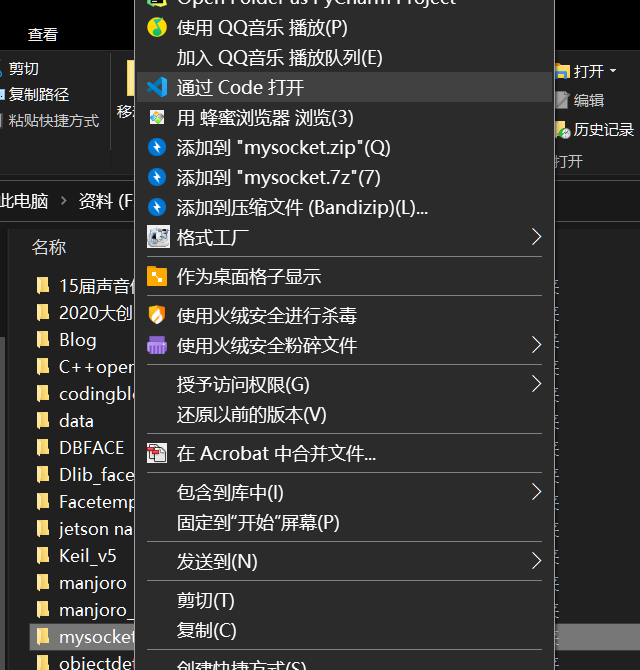This screenshot has height=670, width=640.
Task: Select 通过 Code 打开
Action: [x=344, y=88]
